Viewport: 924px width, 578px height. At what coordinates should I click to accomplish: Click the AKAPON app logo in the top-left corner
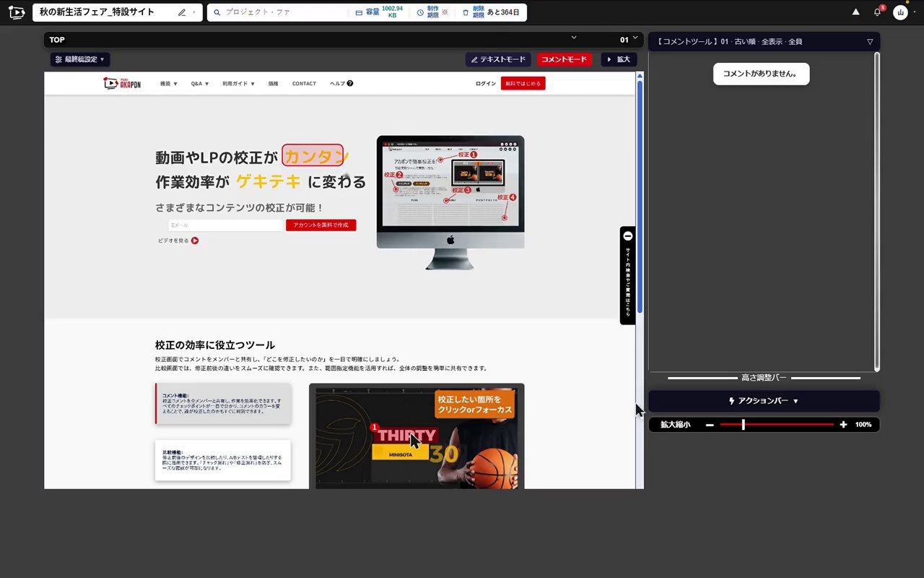pyautogui.click(x=17, y=12)
